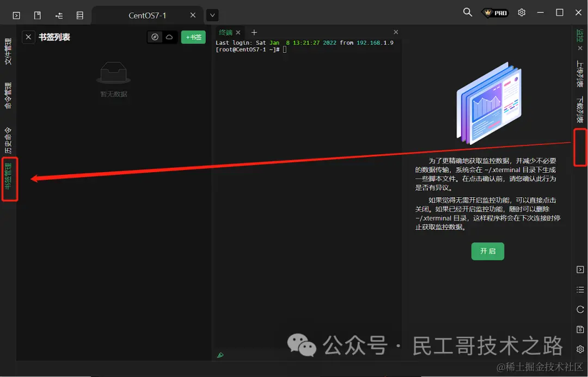Click the refresh icon in the bottom-right sidebar

(x=579, y=309)
